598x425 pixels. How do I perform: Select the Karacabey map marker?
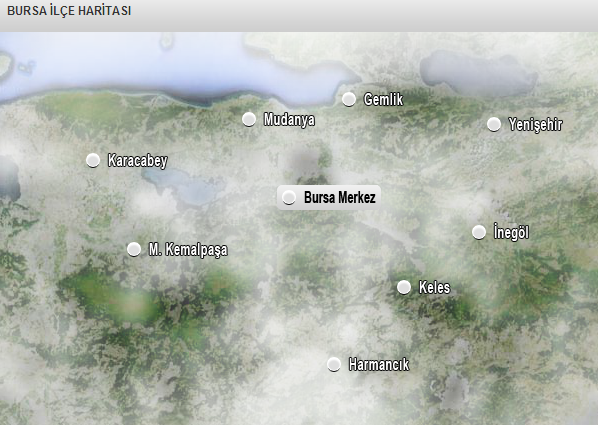93,160
